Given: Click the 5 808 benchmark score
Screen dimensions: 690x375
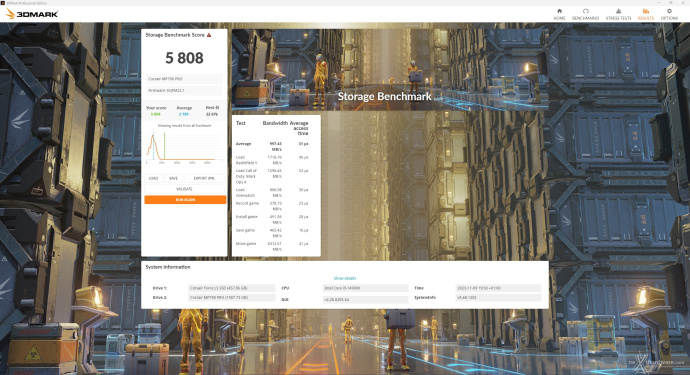Looking at the screenshot, I should click(x=184, y=58).
